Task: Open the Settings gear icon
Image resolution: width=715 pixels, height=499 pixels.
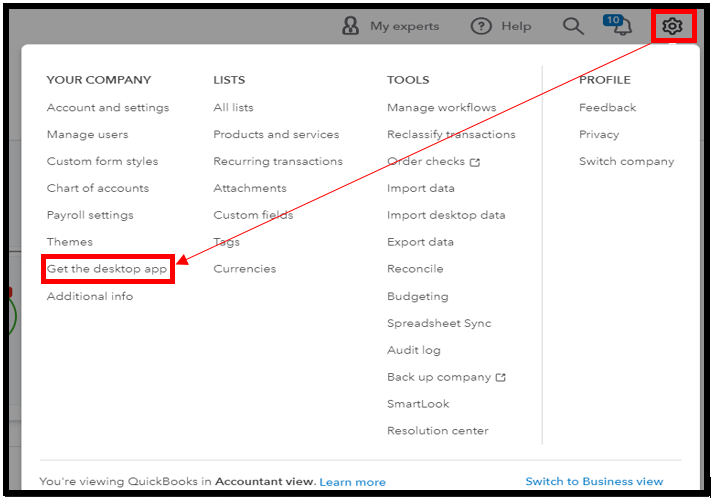Action: (x=672, y=26)
